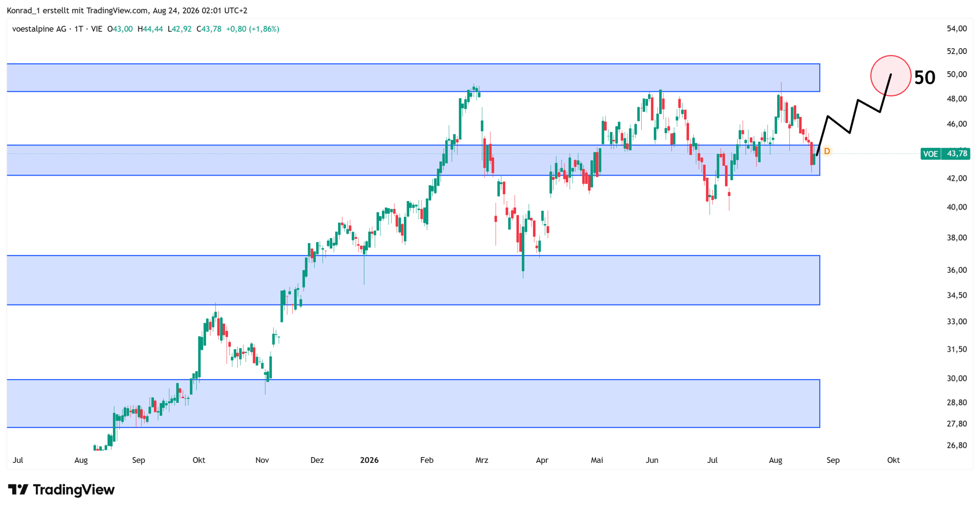The height and width of the screenshot is (510, 980).
Task: Click the high value H44,44
Action: (150, 29)
